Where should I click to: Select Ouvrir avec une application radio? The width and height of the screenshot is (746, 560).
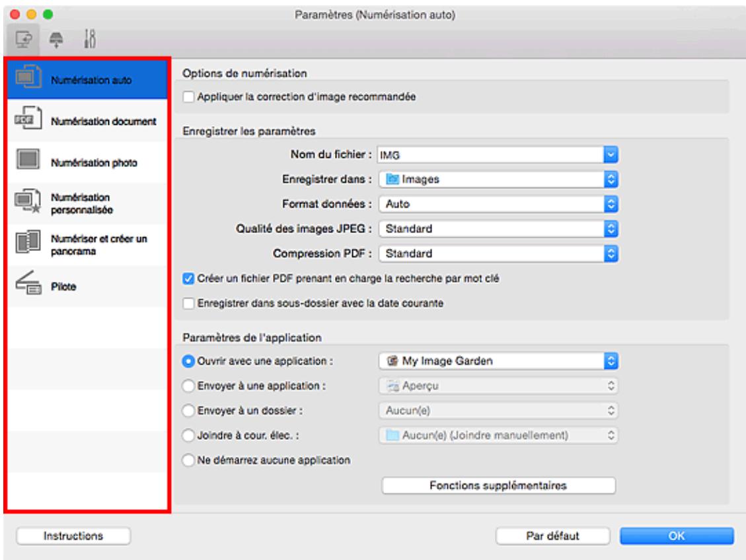point(188,361)
